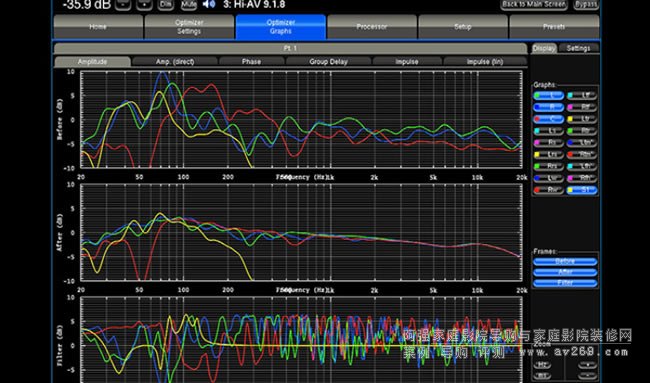Enable the cyan Ls channel graph
The height and width of the screenshot is (383, 650).
click(x=548, y=131)
